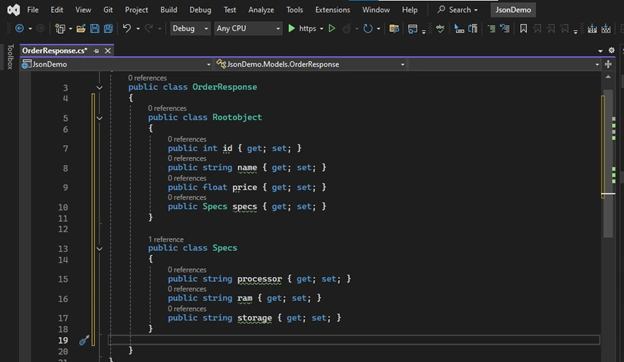This screenshot has height=362, width=624.
Task: Click the cursor selection toolbar icon
Action: coord(459,28)
